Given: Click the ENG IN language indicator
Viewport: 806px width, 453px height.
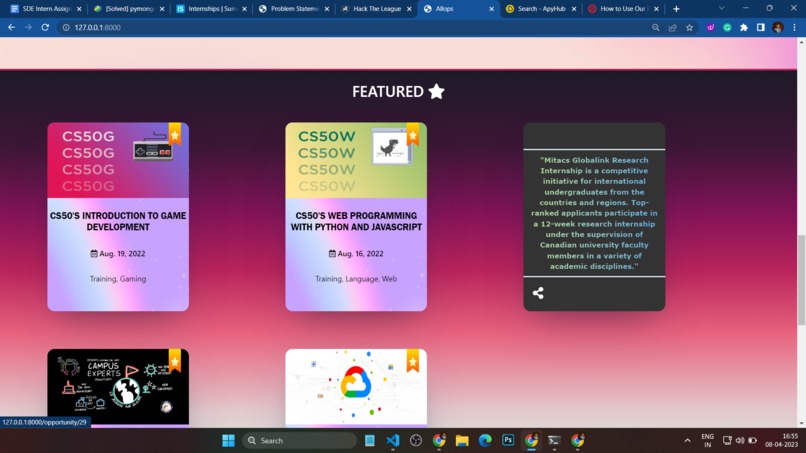Looking at the screenshot, I should point(708,440).
